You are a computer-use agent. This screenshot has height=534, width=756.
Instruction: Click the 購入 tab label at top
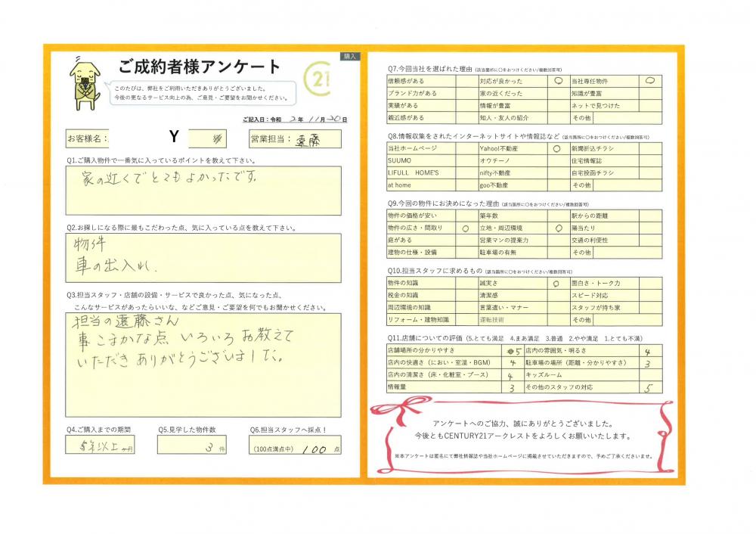click(x=350, y=57)
